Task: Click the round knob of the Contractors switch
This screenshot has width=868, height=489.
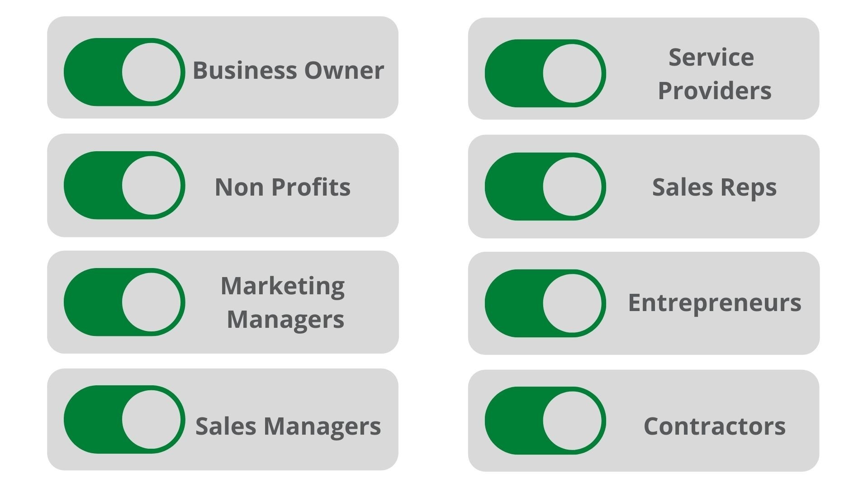Action: pos(572,421)
